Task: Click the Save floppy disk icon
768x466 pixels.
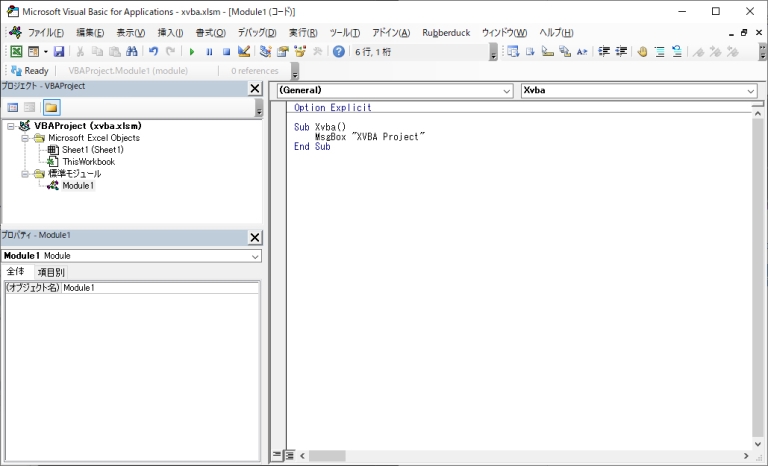Action: (x=59, y=52)
